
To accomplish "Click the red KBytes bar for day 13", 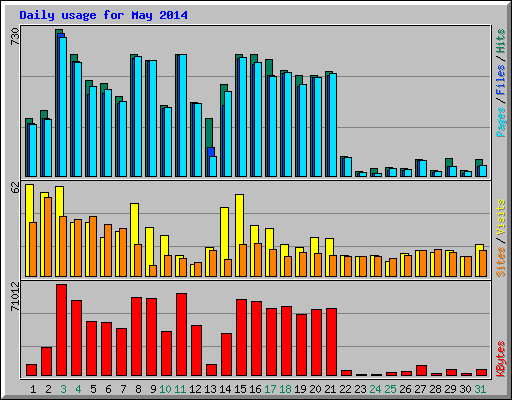I will point(212,370).
